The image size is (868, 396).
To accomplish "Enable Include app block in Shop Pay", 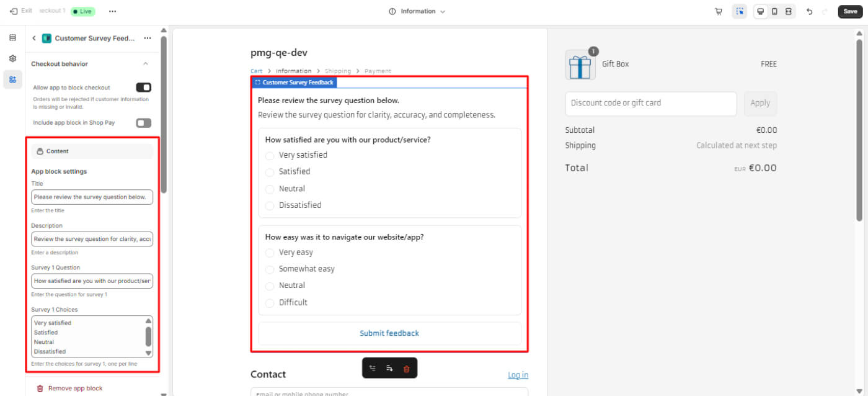I will pos(143,123).
